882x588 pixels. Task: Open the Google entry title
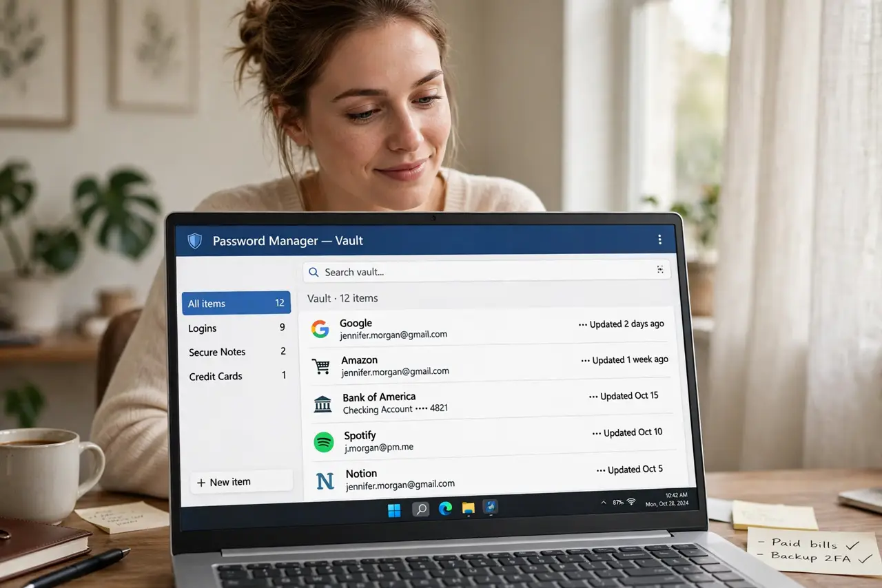coord(356,323)
